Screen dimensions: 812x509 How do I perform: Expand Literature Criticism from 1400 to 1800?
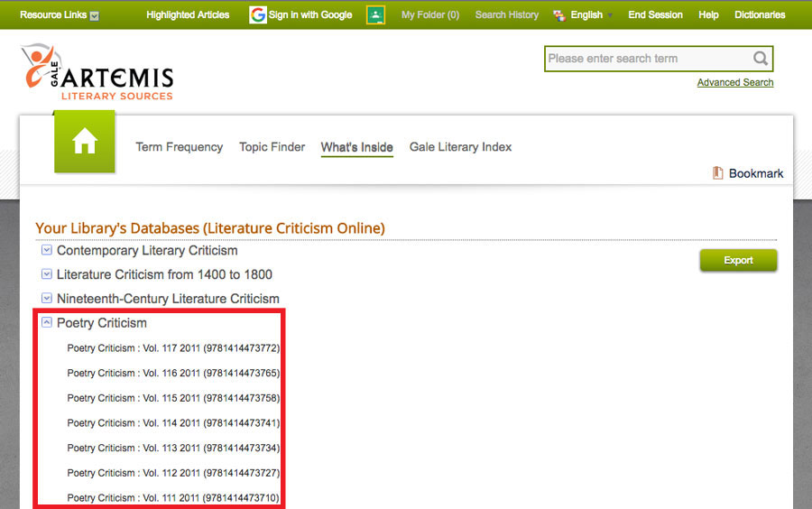[x=46, y=274]
